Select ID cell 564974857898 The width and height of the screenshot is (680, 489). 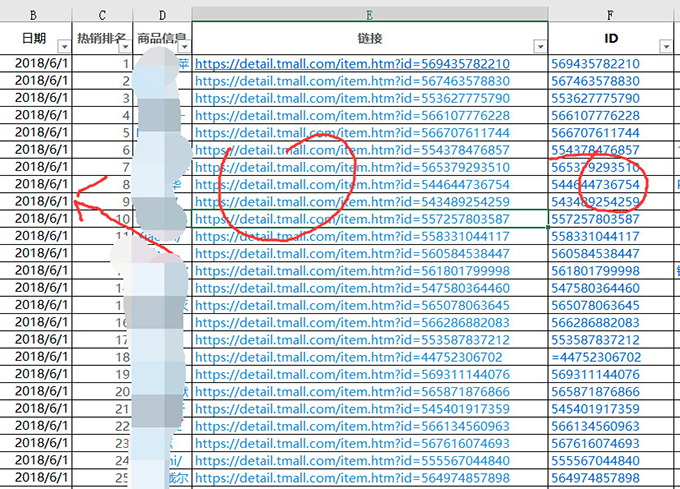[611, 478]
